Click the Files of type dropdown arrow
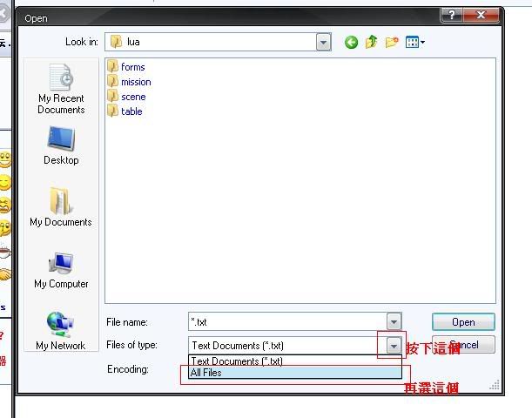 [394, 346]
